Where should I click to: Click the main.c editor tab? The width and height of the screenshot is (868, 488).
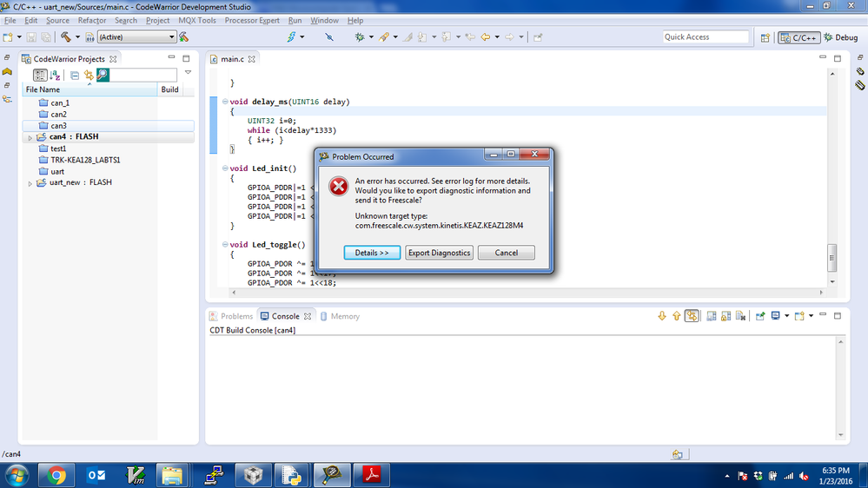[233, 59]
